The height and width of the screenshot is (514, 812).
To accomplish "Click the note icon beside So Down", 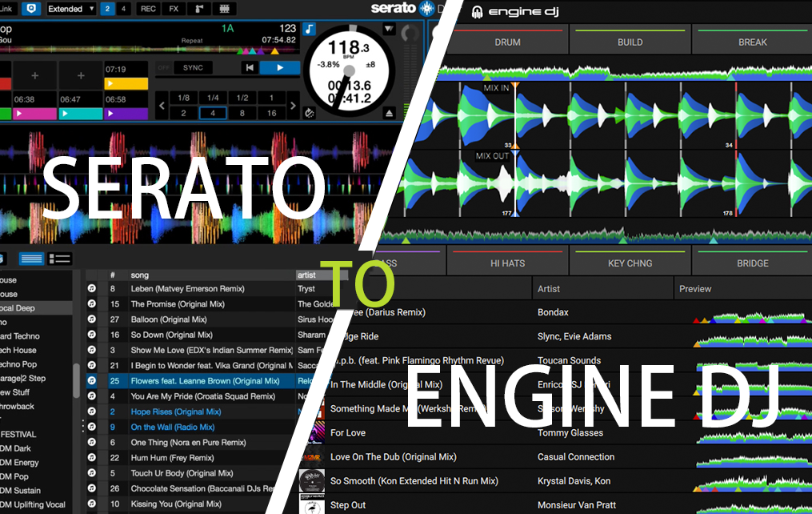I will point(92,335).
